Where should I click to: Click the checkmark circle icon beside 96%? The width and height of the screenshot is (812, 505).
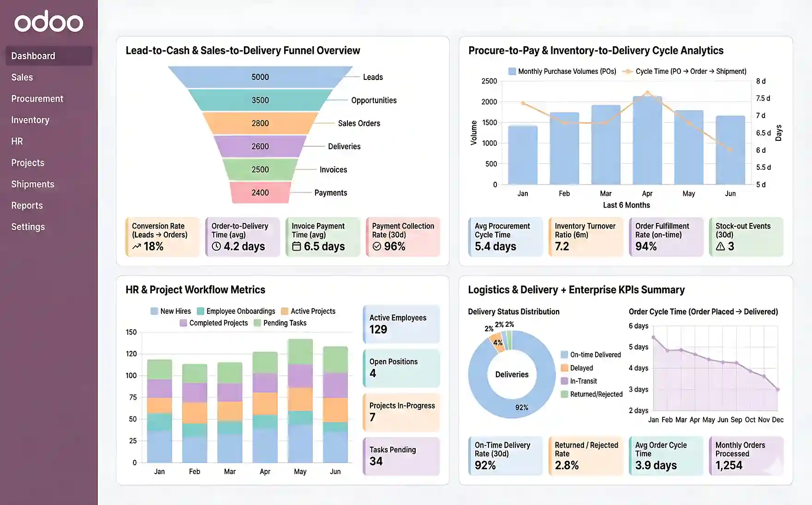(x=377, y=246)
